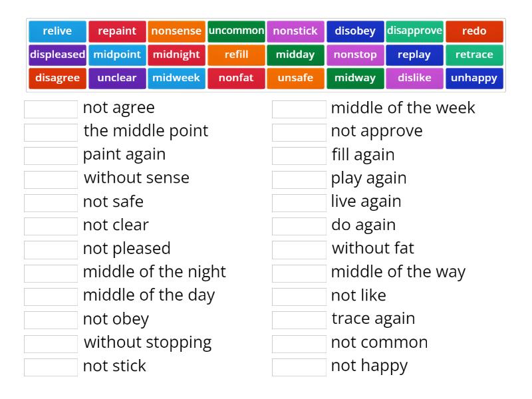The width and height of the screenshot is (532, 399).
Task: Click the answer box next to 'not agree'
Action: [x=51, y=108]
